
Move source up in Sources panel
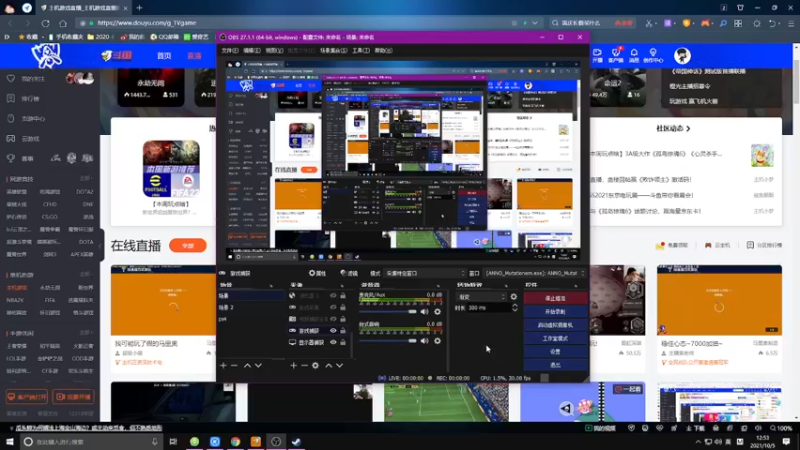tap(329, 365)
